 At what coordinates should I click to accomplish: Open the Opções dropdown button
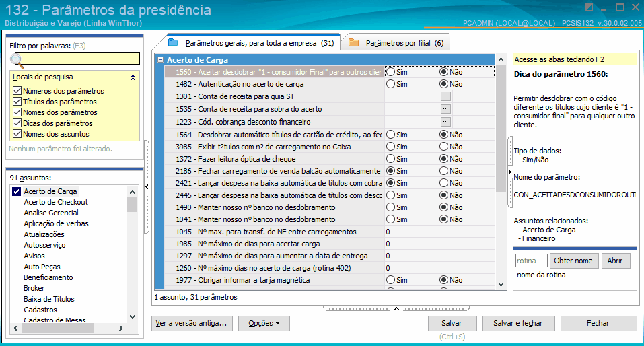[264, 323]
